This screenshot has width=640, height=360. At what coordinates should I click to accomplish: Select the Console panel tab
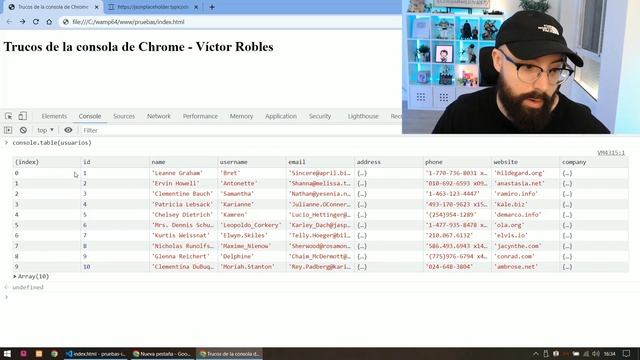click(x=90, y=116)
